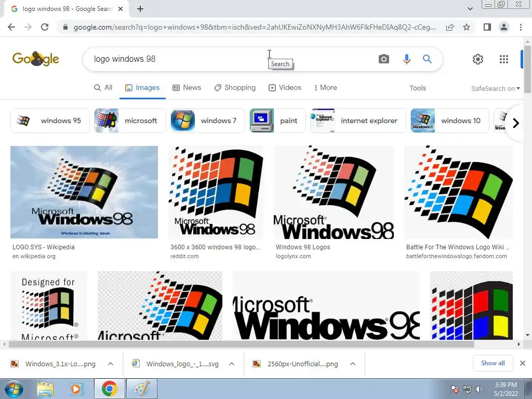The height and width of the screenshot is (399, 532).
Task: Click the vertical scrollbar down arrow
Action: (x=528, y=335)
